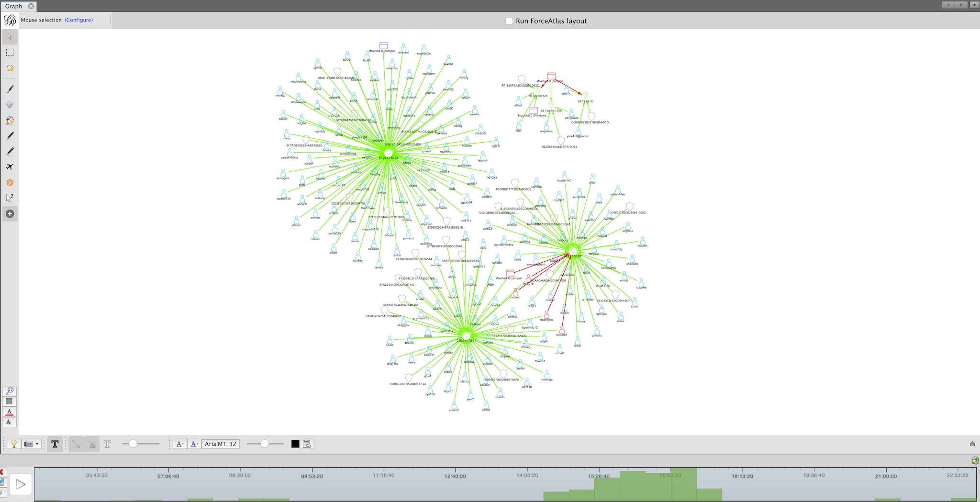This screenshot has width=980, height=502.
Task: Open mouse selection Configure settings
Action: pyautogui.click(x=79, y=20)
